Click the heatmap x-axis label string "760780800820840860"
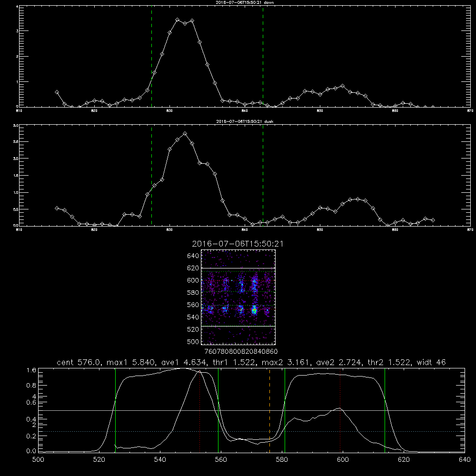This screenshot has height=476, width=476. [x=241, y=352]
